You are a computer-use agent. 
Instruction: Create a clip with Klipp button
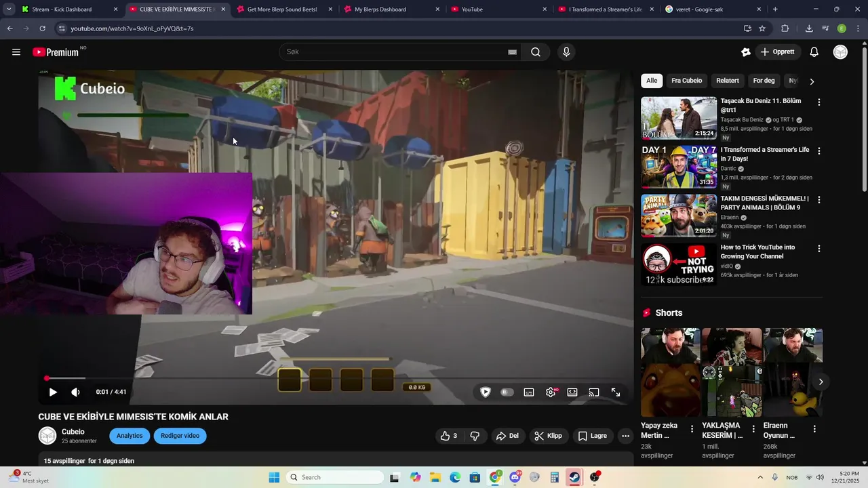point(548,436)
